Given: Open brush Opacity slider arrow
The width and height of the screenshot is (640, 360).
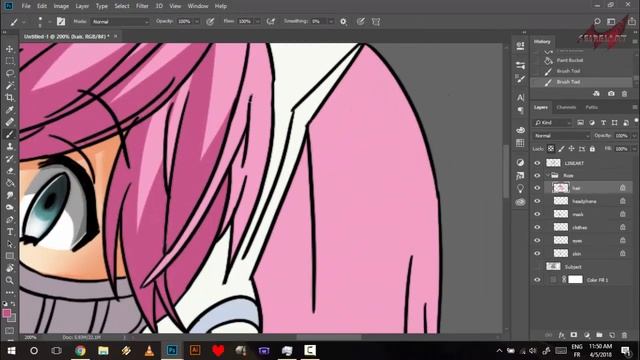Looking at the screenshot, I should (x=197, y=22).
